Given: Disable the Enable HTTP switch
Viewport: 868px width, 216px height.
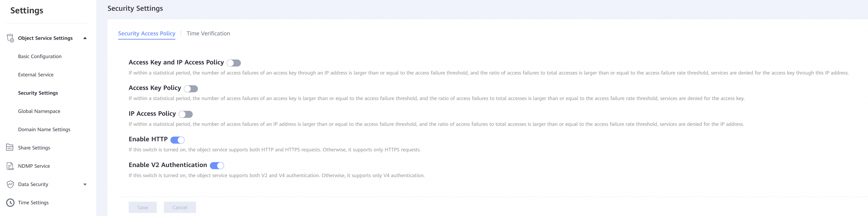Looking at the screenshot, I should [x=177, y=140].
